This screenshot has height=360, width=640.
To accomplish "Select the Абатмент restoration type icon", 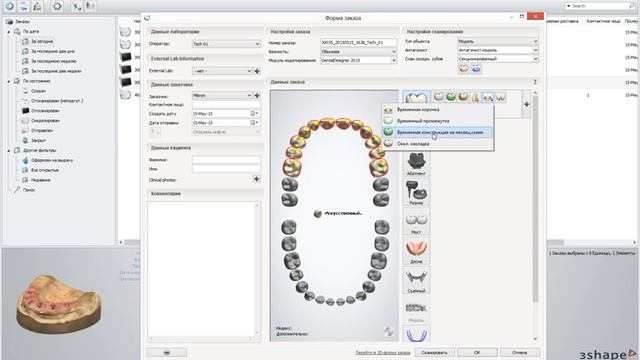I will 416,163.
